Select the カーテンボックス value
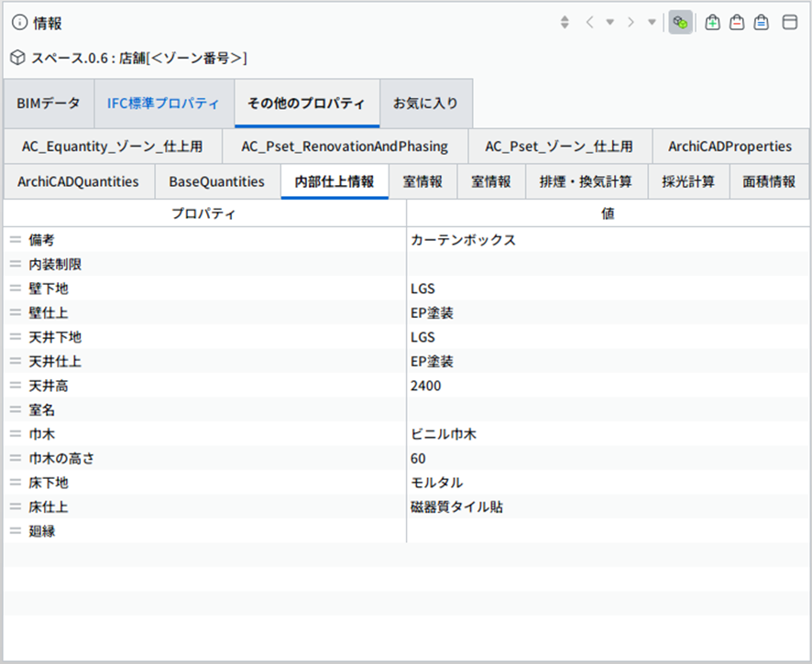The height and width of the screenshot is (664, 812). (464, 240)
